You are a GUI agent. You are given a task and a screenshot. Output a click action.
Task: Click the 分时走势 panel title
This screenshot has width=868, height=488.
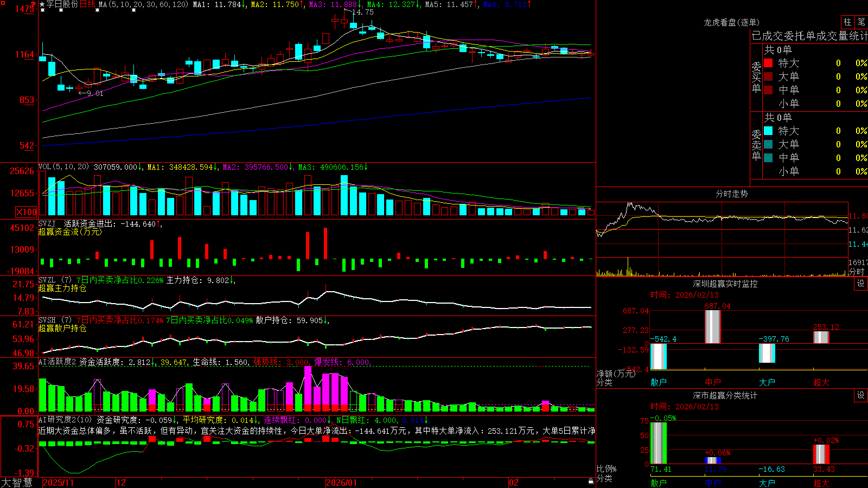(732, 194)
